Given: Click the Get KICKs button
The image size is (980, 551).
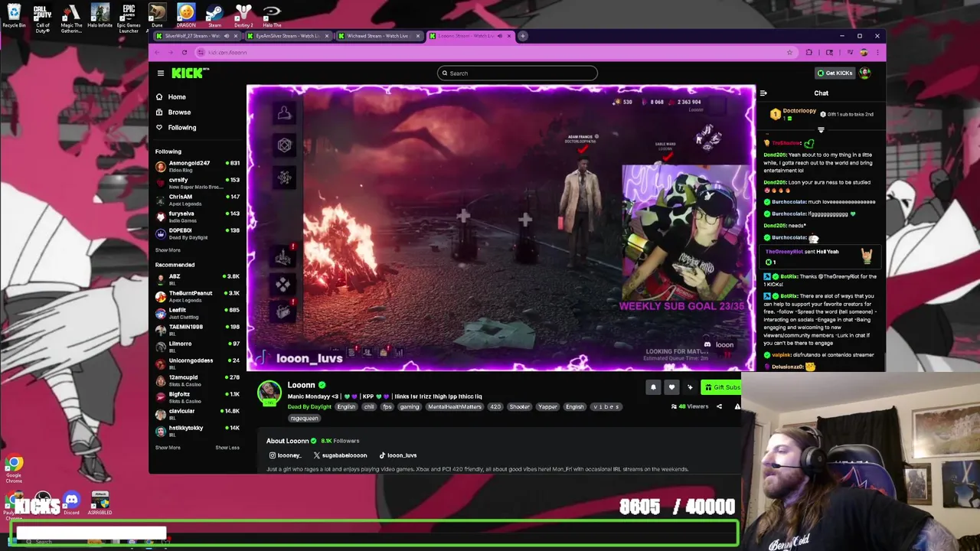Looking at the screenshot, I should point(835,73).
